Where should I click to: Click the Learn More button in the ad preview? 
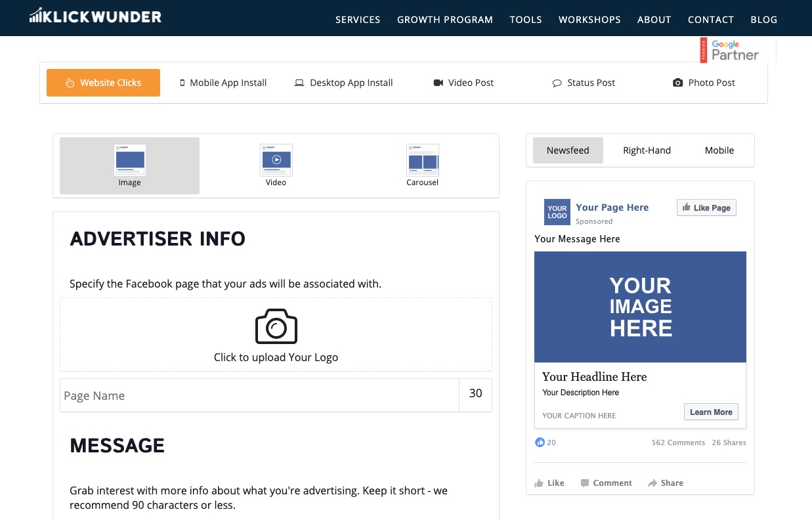711,412
